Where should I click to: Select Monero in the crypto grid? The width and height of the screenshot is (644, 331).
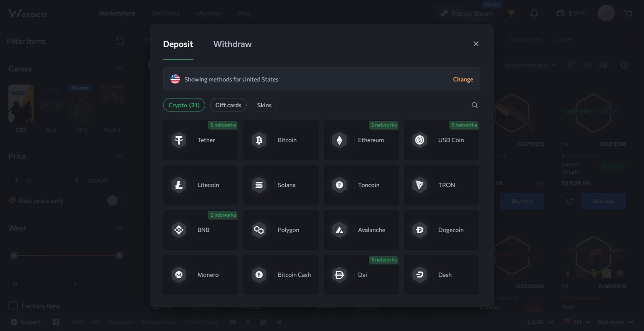coord(201,275)
